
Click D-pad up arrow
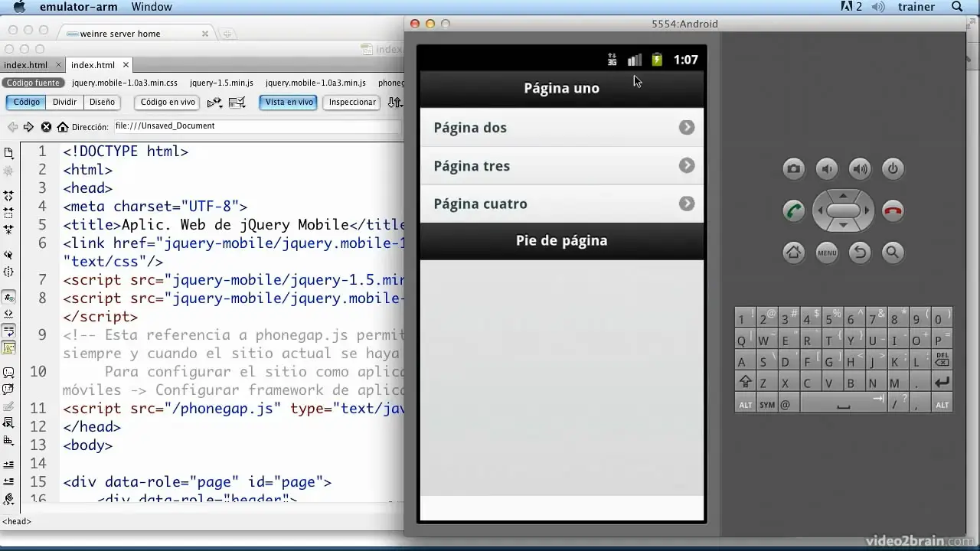point(843,195)
